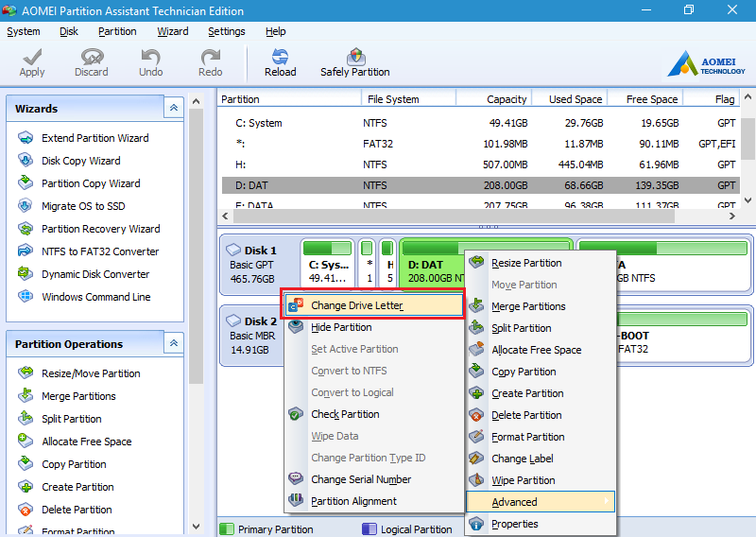This screenshot has width=756, height=537.
Task: Click Copy Partition sidebar icon
Action: [x=26, y=464]
